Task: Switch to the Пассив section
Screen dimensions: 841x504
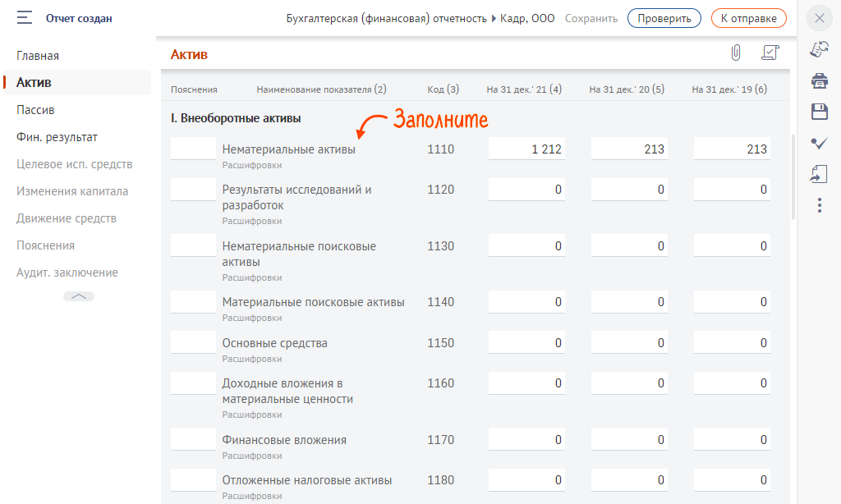Action: pos(35,110)
